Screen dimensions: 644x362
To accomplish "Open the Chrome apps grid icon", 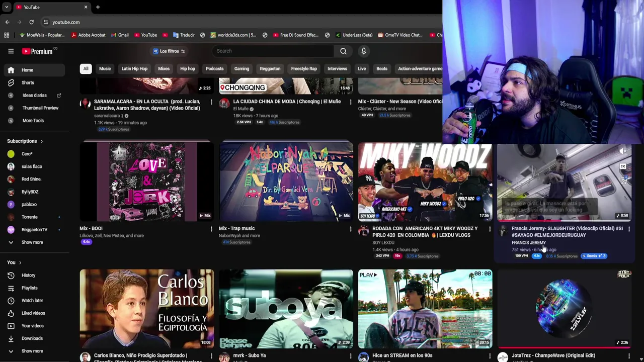I will pyautogui.click(x=7, y=35).
